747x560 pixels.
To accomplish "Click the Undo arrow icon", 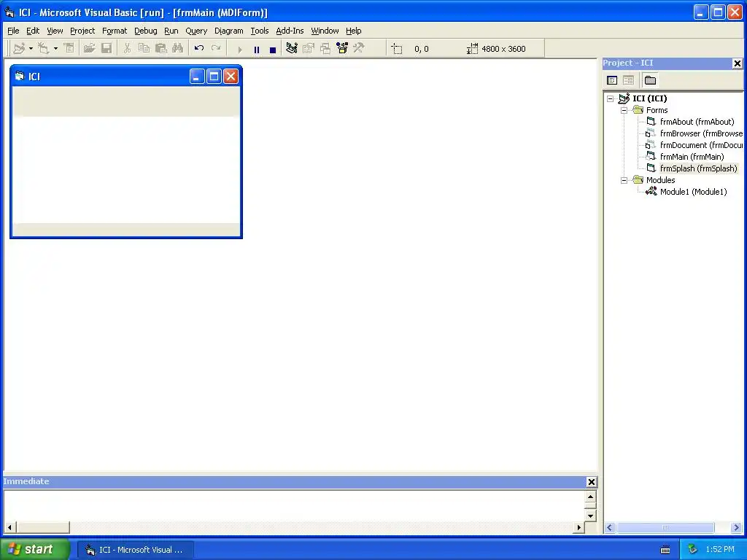I will [199, 49].
